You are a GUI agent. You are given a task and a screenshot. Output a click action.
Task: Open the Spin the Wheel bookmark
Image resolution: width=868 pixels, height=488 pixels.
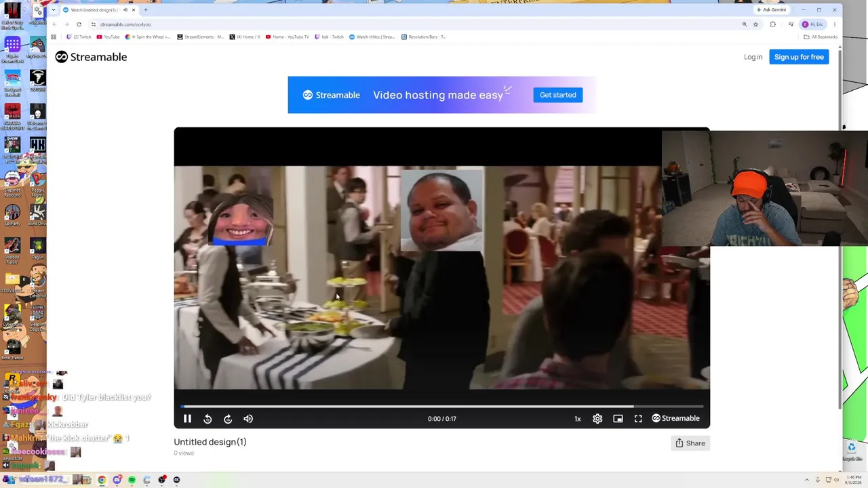(x=149, y=37)
